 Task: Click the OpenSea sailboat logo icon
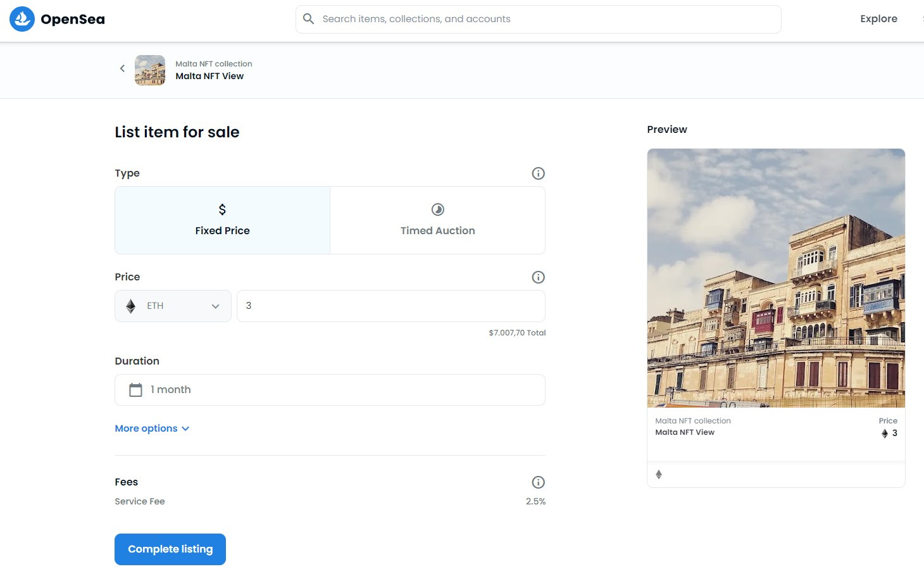click(x=22, y=19)
